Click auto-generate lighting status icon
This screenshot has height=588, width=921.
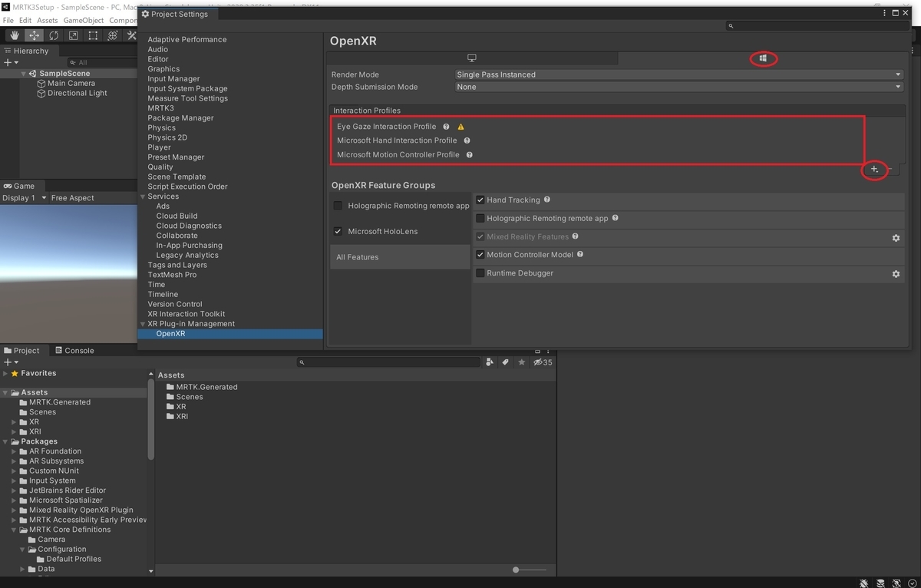[896, 583]
